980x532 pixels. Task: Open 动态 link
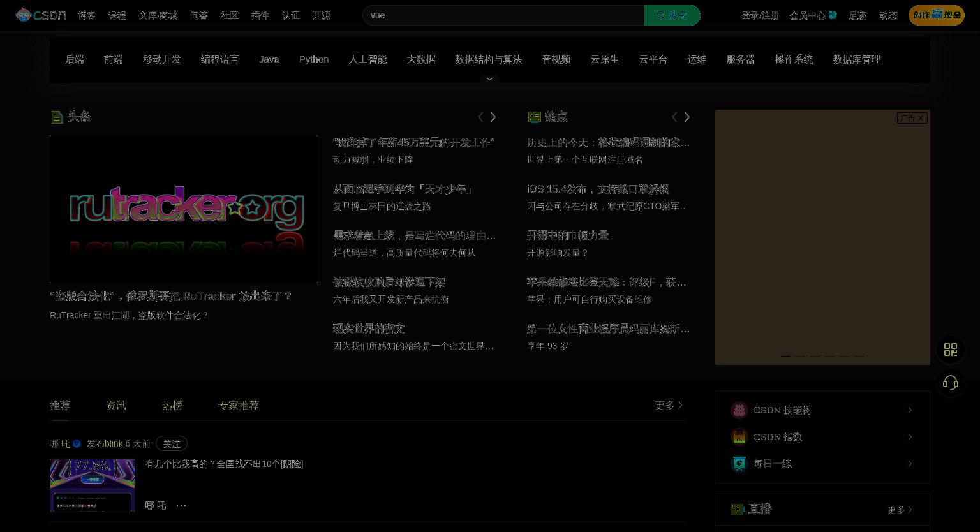888,15
